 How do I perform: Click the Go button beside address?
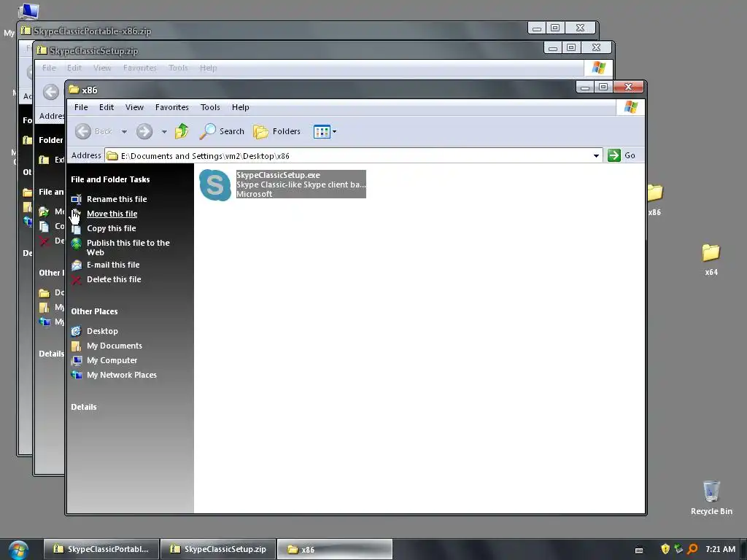[x=622, y=155]
